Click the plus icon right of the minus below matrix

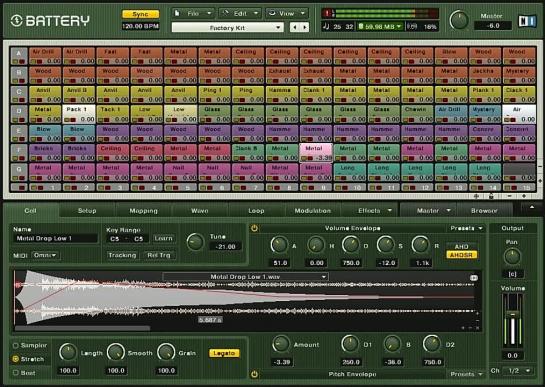[524, 196]
